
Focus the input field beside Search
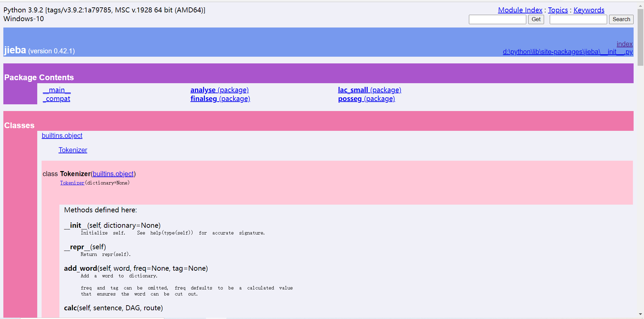point(578,19)
